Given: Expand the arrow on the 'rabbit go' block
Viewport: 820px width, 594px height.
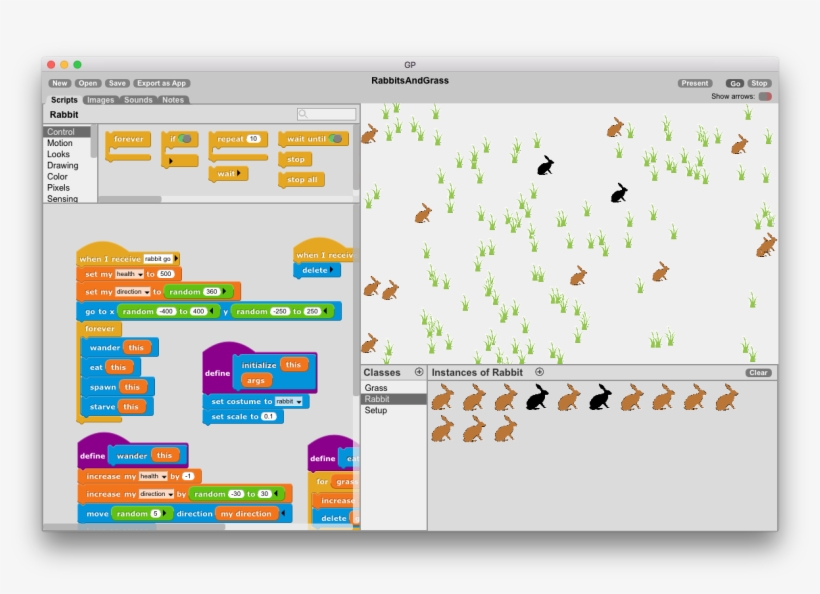Looking at the screenshot, I should pos(177,258).
